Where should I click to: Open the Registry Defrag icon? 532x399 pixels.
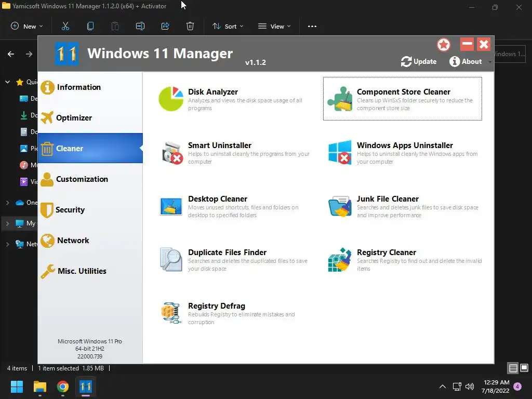[x=171, y=313]
